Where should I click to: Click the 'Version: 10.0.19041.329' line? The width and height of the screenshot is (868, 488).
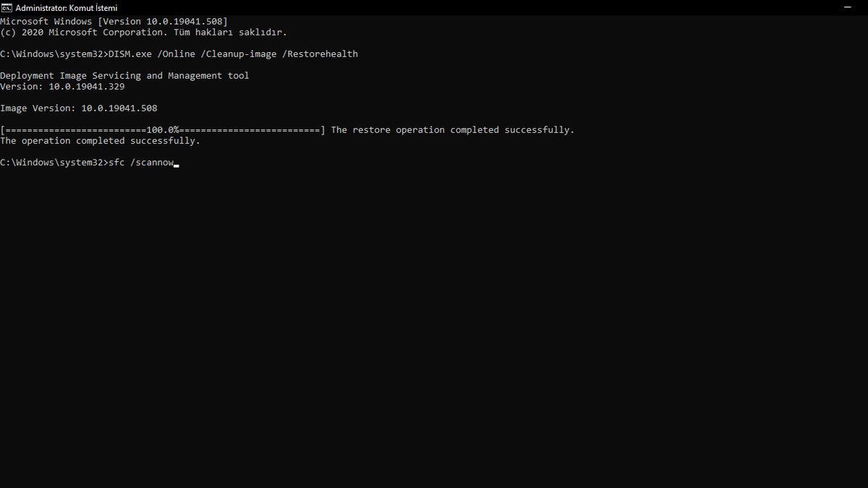[x=61, y=86]
